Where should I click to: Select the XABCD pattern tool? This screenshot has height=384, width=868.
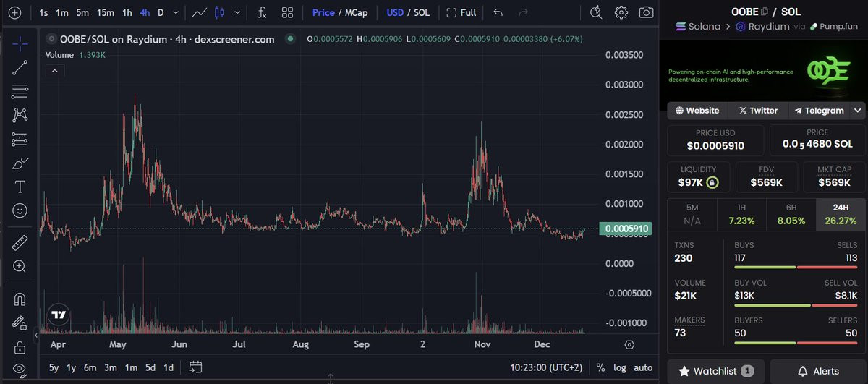[20, 115]
